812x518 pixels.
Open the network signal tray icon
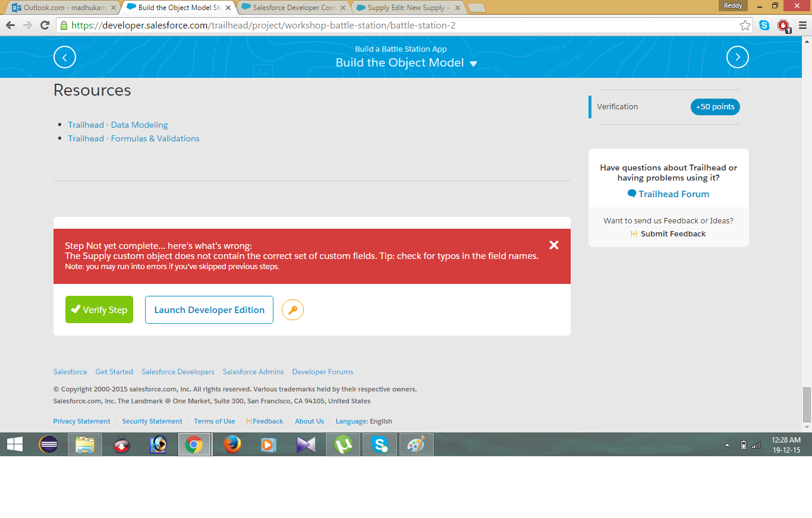pos(756,445)
